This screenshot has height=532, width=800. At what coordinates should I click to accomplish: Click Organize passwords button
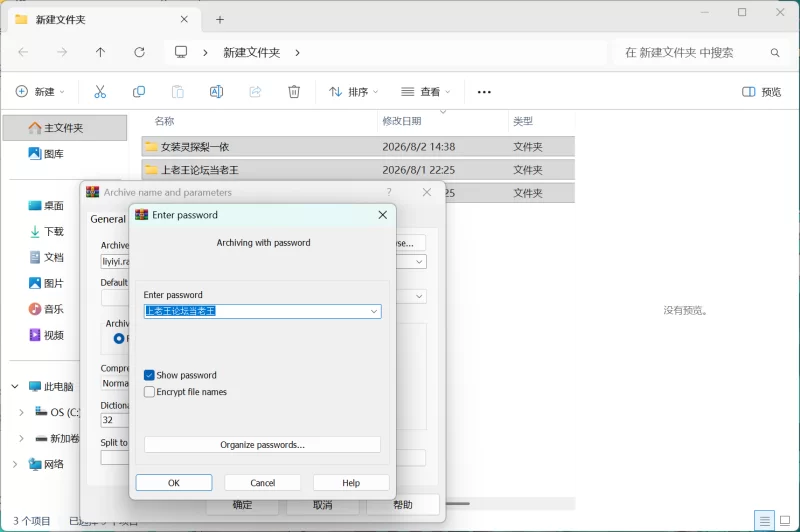tap(262, 445)
